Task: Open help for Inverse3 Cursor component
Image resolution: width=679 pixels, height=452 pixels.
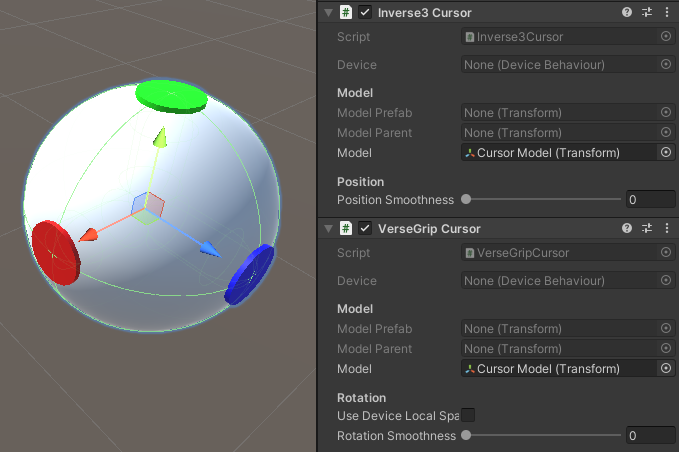Action: (x=627, y=13)
